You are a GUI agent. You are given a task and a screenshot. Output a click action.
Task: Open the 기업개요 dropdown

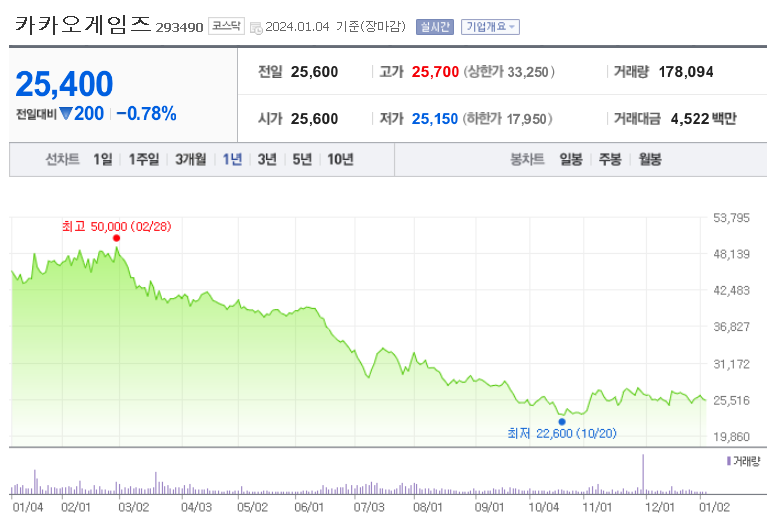(x=490, y=26)
